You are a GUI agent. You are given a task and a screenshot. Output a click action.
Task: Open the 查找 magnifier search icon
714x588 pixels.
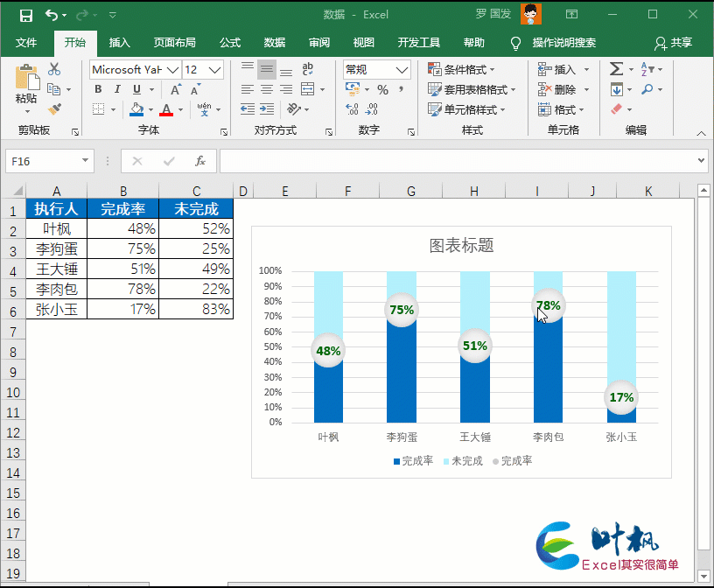coord(648,89)
